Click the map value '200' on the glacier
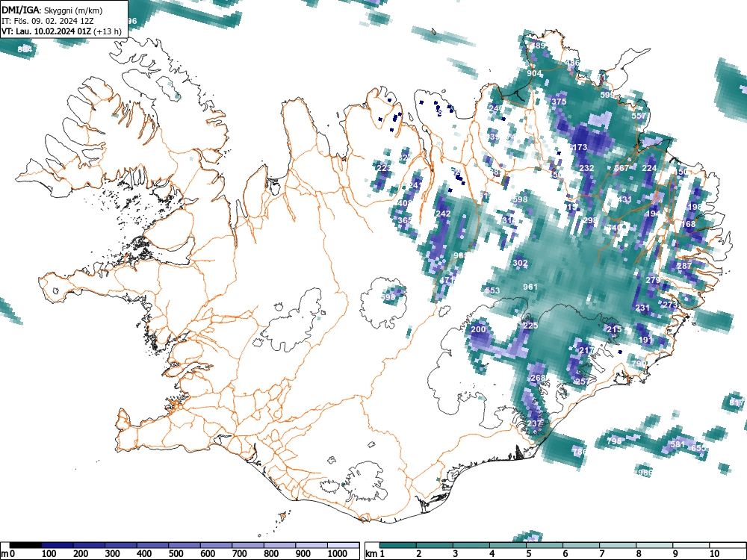This screenshot has height=560, width=747. click(x=478, y=329)
